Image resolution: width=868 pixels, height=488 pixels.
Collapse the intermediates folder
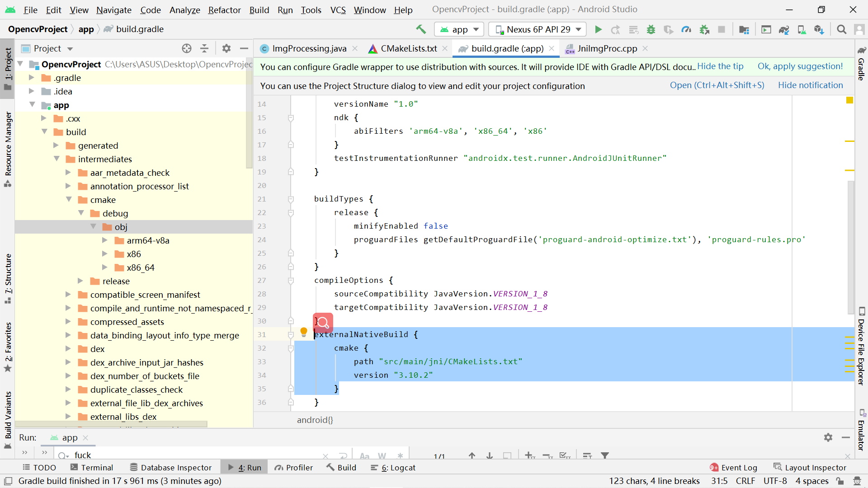point(57,159)
